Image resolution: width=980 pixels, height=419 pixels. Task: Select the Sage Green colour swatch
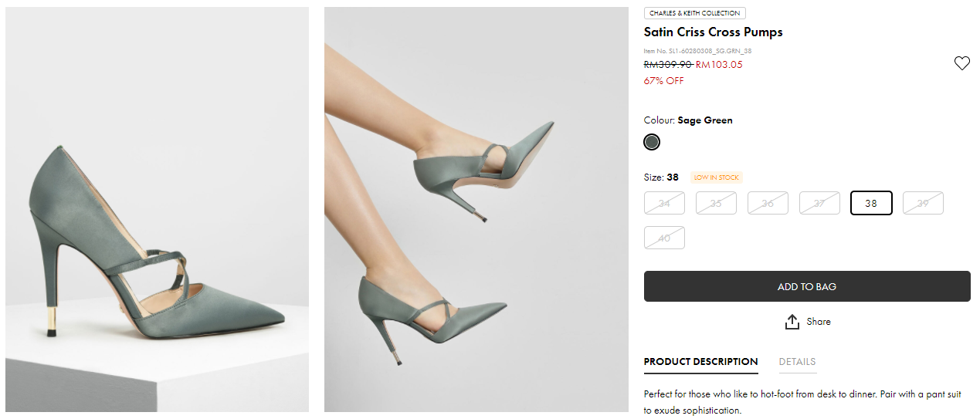coord(652,142)
